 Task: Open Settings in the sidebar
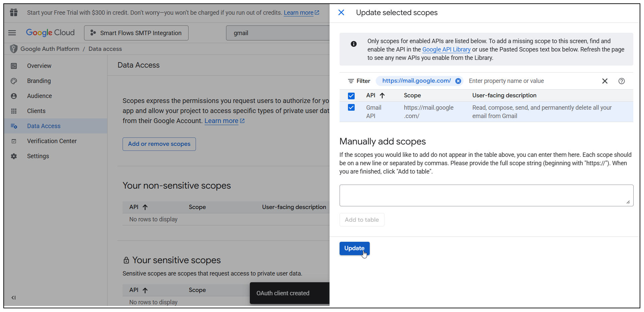click(38, 156)
